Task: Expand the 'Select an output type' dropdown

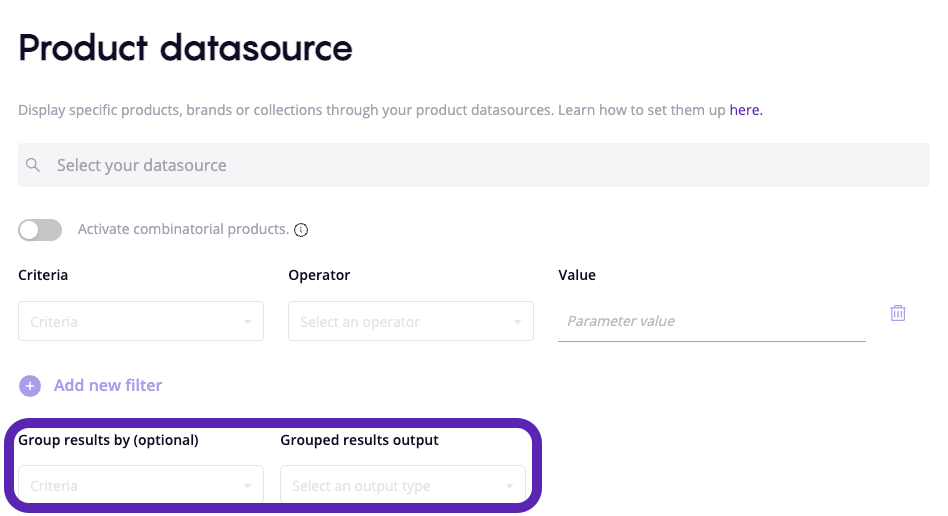Action: tap(392, 486)
